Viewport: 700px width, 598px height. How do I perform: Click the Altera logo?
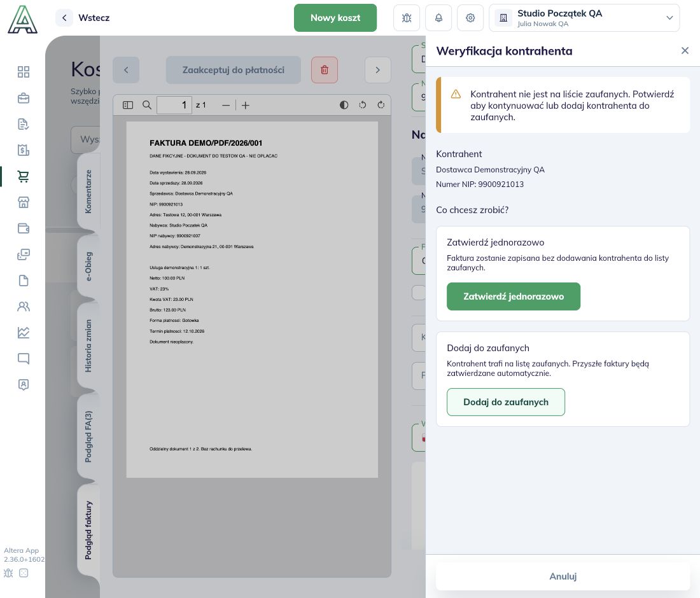[22, 20]
